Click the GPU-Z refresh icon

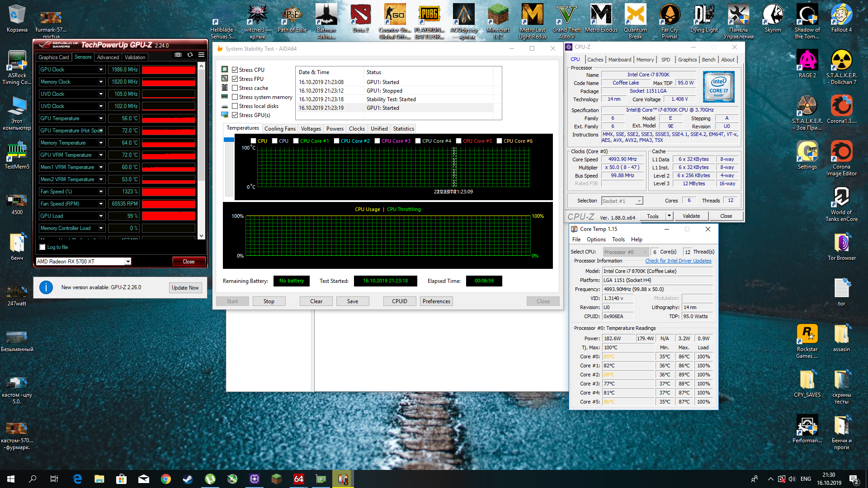point(190,55)
